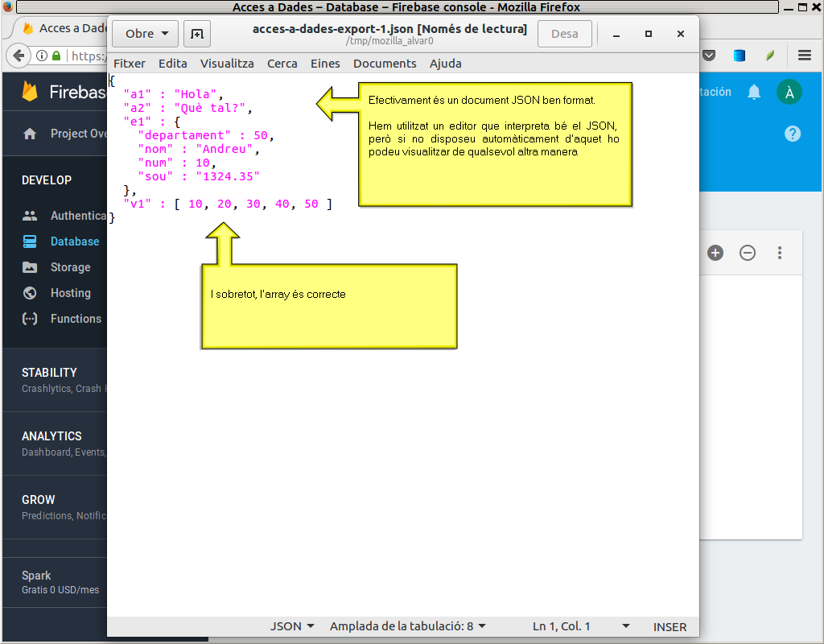This screenshot has height=644, width=824.
Task: Maximize the gedit window
Action: pyautogui.click(x=649, y=34)
